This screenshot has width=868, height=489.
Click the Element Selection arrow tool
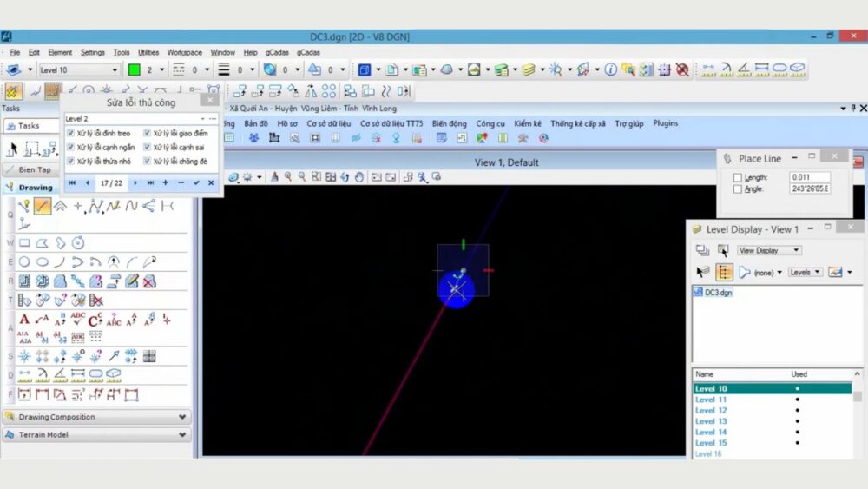pos(13,149)
